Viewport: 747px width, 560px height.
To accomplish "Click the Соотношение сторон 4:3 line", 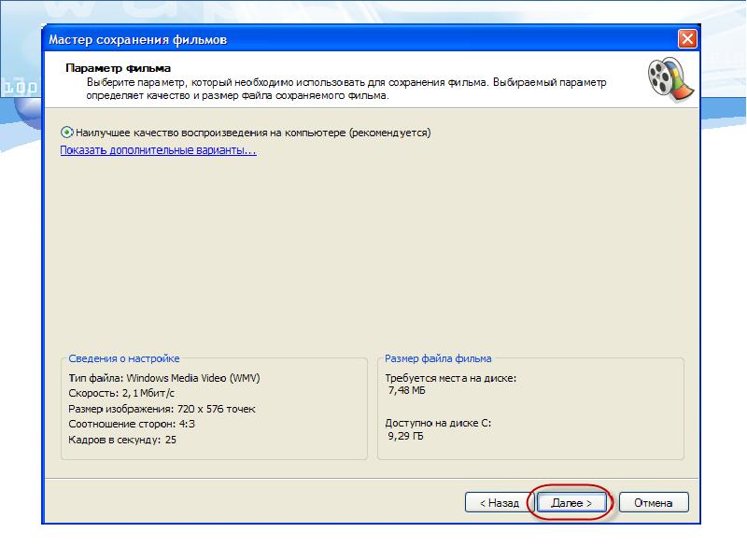I will (x=132, y=424).
